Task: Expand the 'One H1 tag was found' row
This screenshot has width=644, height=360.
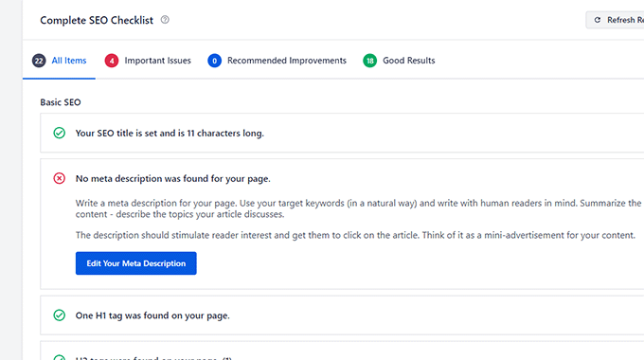Action: pos(342,315)
